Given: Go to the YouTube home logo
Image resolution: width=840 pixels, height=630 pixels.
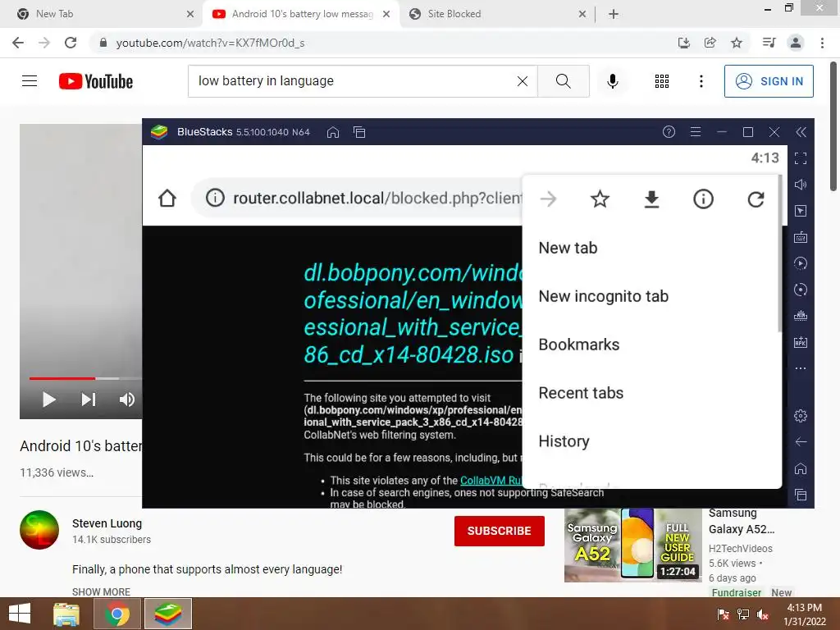Looking at the screenshot, I should (96, 81).
